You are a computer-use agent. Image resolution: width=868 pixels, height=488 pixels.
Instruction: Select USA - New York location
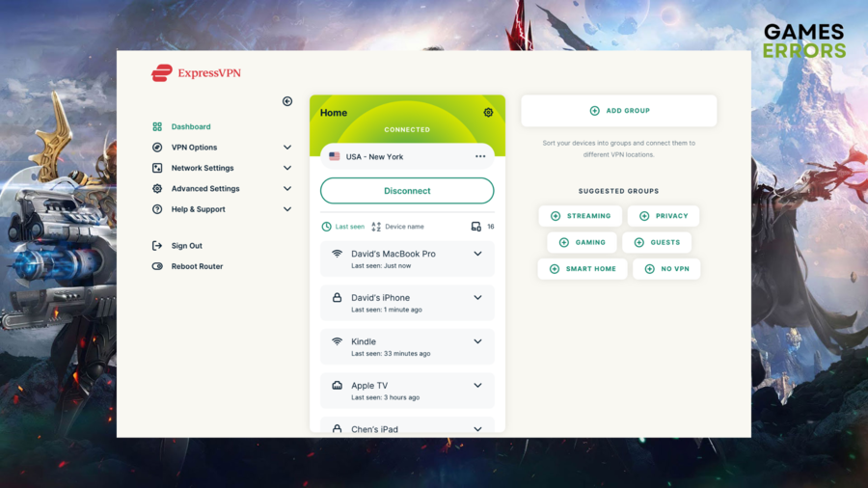(x=407, y=156)
